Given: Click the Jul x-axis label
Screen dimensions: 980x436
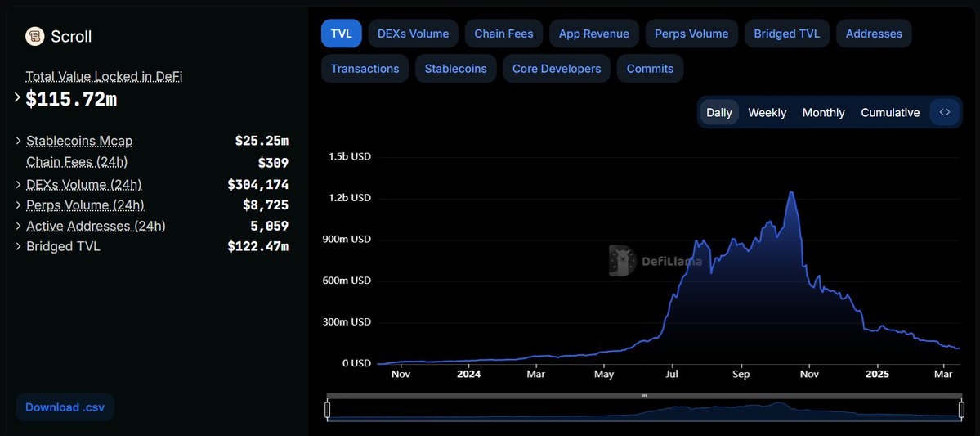Looking at the screenshot, I should point(673,374).
